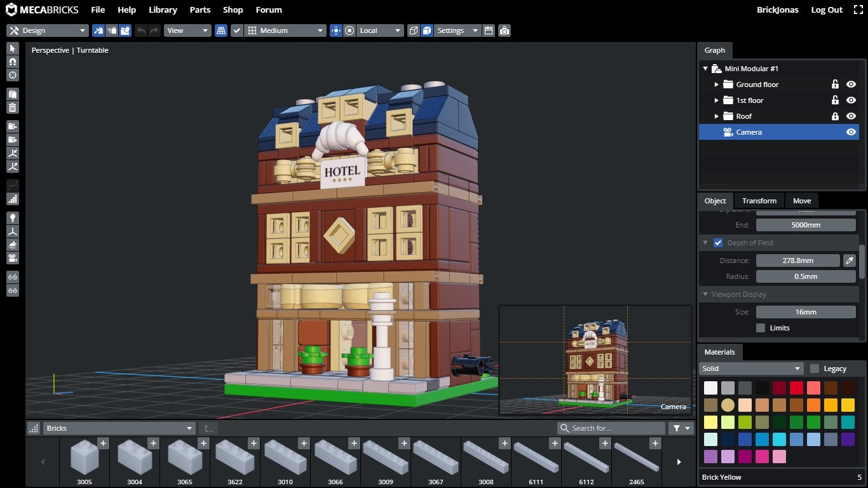Click the Log Out link
The image size is (868, 488).
[827, 10]
